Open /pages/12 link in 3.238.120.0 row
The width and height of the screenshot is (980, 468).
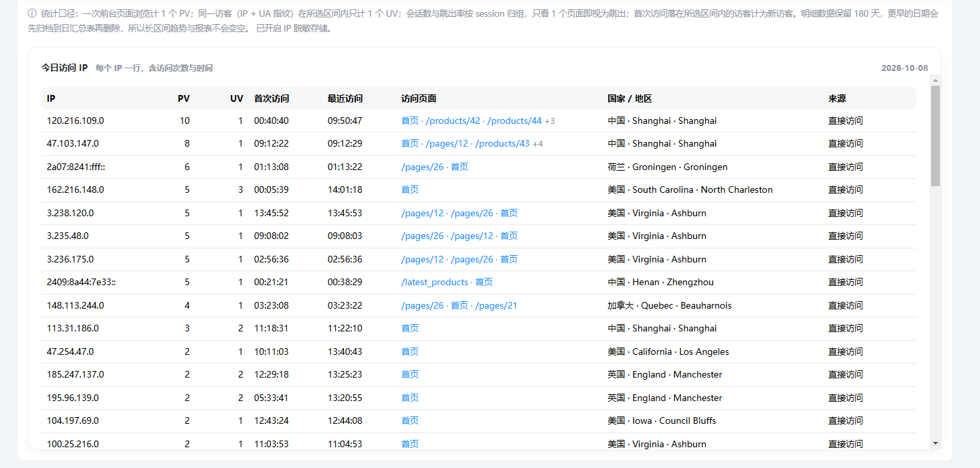(423, 214)
